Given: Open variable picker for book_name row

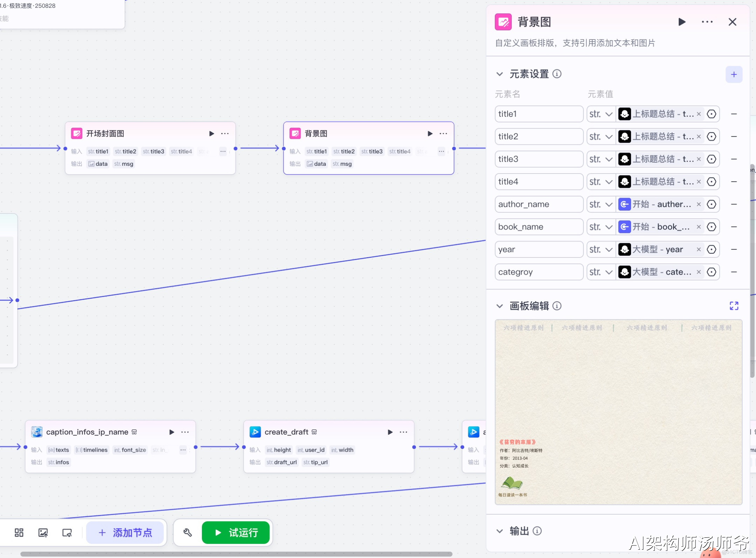Looking at the screenshot, I should (x=711, y=227).
